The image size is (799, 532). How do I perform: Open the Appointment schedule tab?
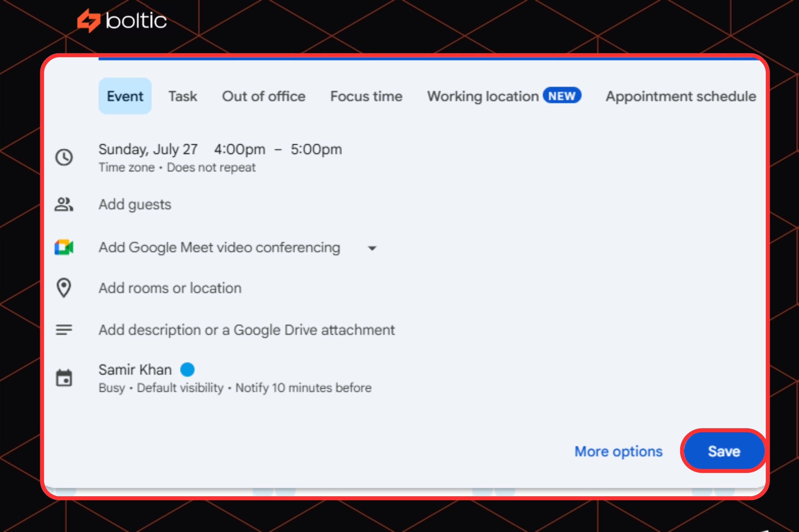[x=681, y=96]
